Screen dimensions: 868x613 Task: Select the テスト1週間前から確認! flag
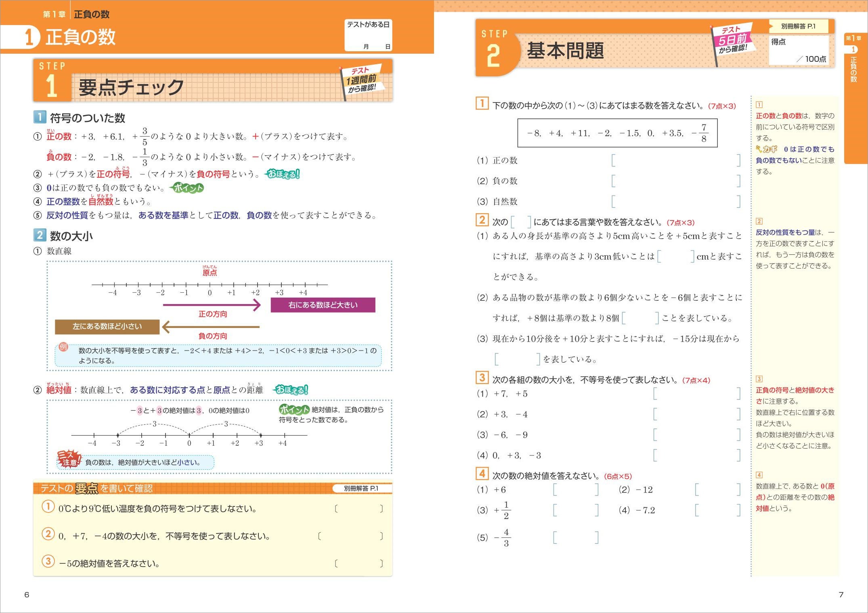click(x=361, y=79)
